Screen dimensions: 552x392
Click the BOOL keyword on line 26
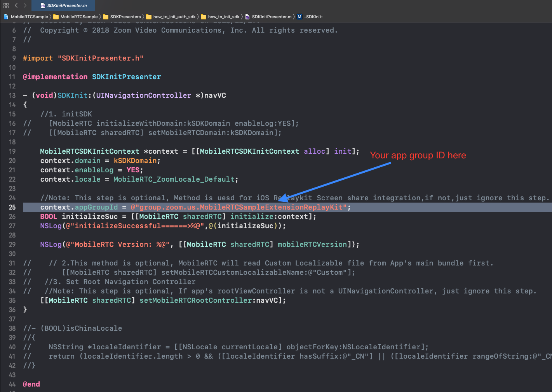click(49, 217)
